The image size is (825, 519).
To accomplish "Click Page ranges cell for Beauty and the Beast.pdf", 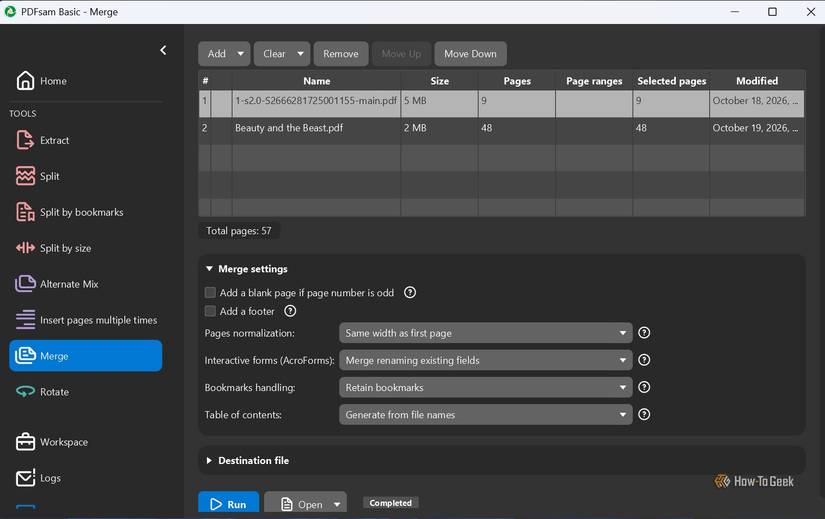I will pos(594,131).
